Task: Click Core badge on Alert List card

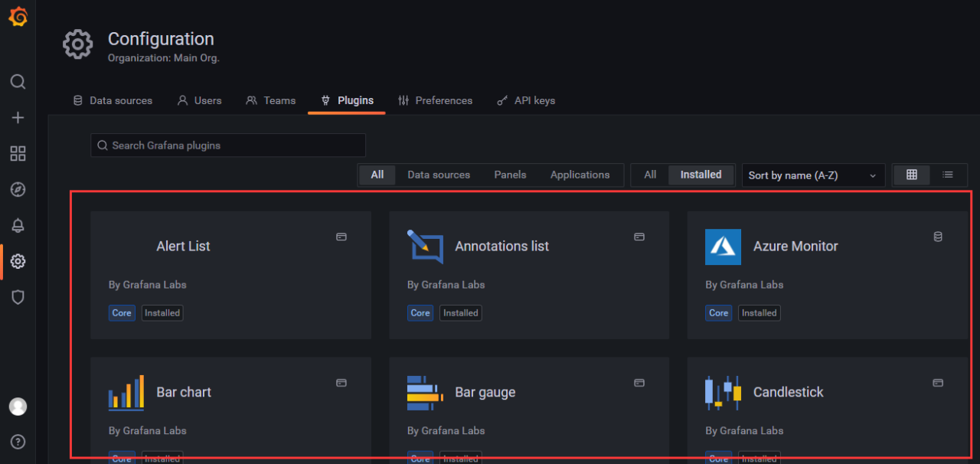Action: (122, 312)
